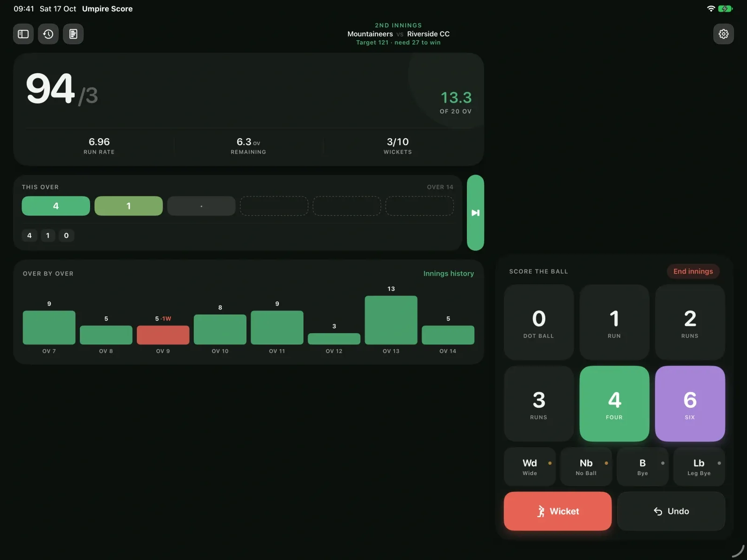The width and height of the screenshot is (747, 560).
Task: Select the OV 8 bar
Action: click(106, 335)
